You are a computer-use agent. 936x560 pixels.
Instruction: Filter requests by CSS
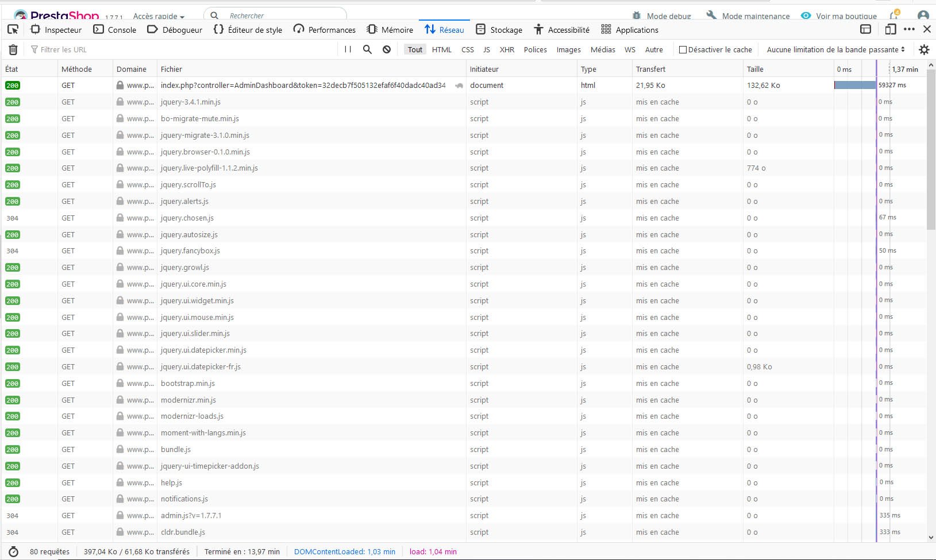point(468,50)
